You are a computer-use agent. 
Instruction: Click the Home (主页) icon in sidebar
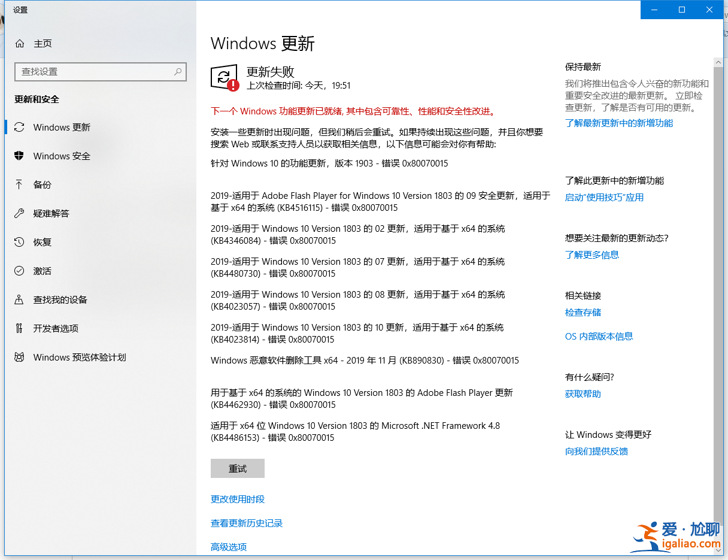pyautogui.click(x=20, y=44)
